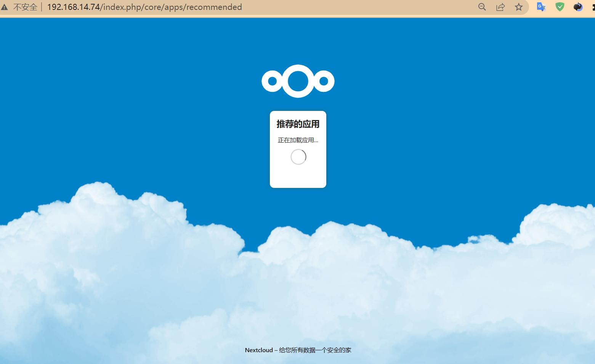This screenshot has width=595, height=364.
Task: Click the partially visible extensions puzzle icon
Action: (x=593, y=7)
